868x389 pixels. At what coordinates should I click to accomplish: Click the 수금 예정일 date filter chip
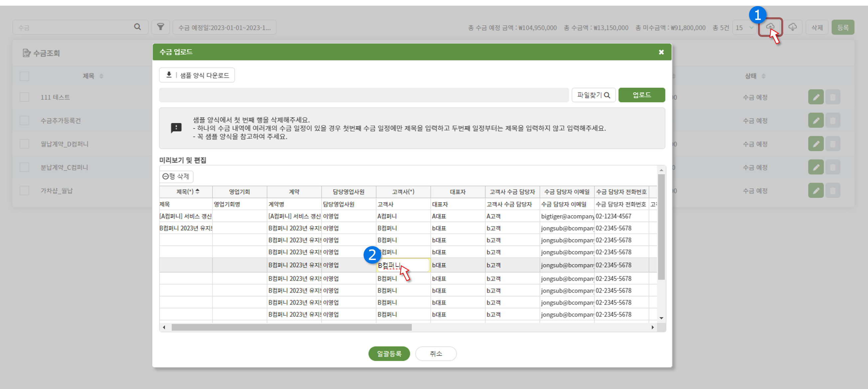tap(224, 28)
